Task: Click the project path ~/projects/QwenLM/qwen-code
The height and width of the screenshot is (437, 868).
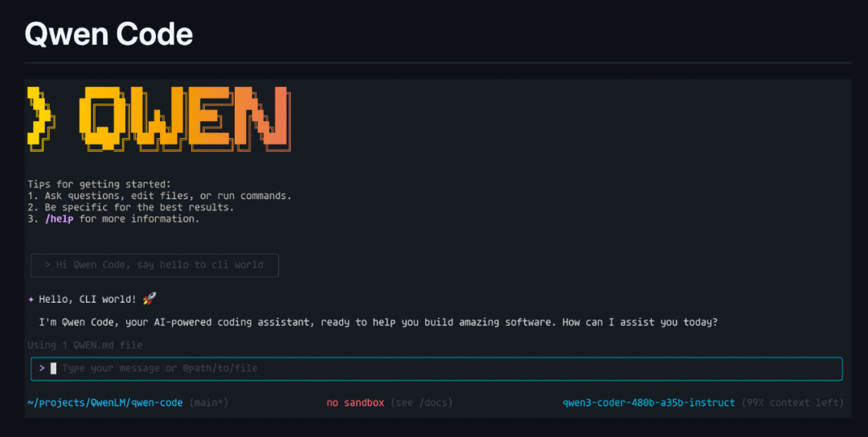Action: (x=105, y=402)
